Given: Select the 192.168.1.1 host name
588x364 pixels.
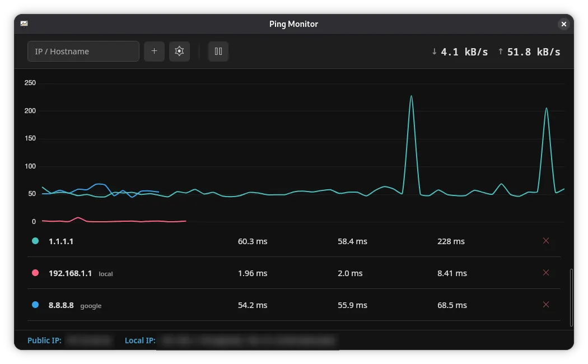Looking at the screenshot, I should tap(70, 273).
